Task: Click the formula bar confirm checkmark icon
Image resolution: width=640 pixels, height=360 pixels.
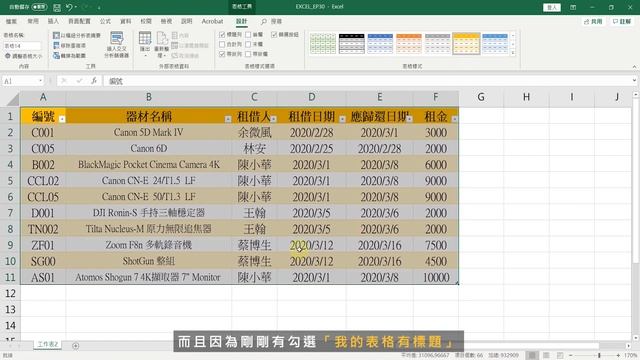Action: coord(79,81)
